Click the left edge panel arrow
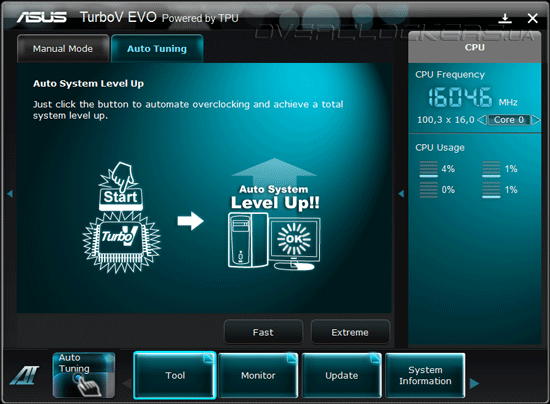The height and width of the screenshot is (404, 550). pos(10,194)
